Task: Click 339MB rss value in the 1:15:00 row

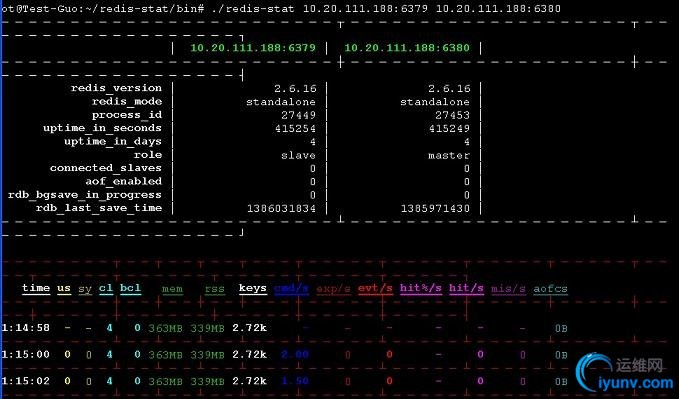Action: (207, 355)
